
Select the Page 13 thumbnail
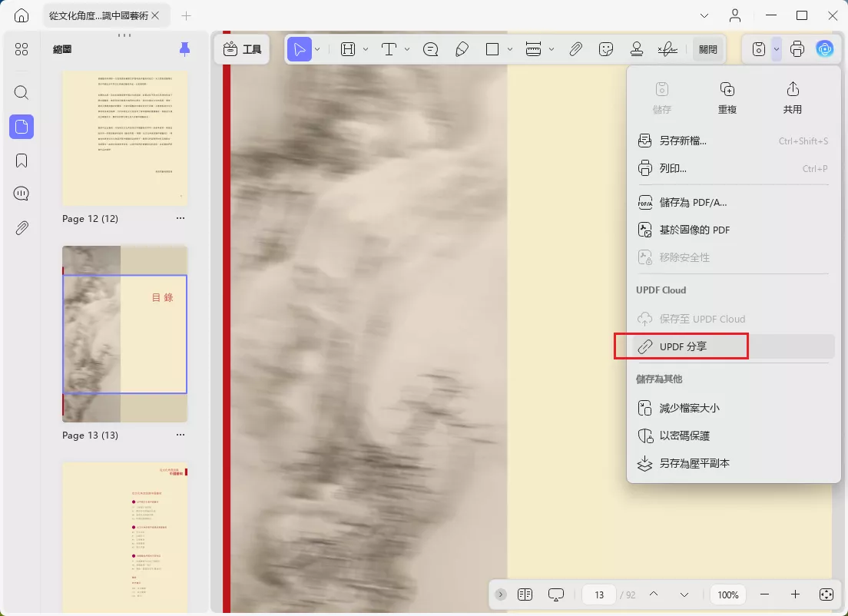[x=125, y=334]
